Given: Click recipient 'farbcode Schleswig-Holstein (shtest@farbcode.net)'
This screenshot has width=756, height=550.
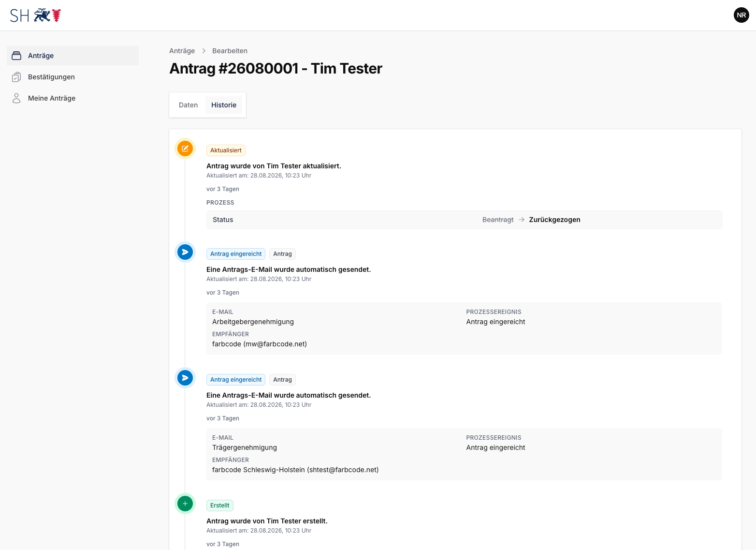Looking at the screenshot, I should (x=295, y=470).
